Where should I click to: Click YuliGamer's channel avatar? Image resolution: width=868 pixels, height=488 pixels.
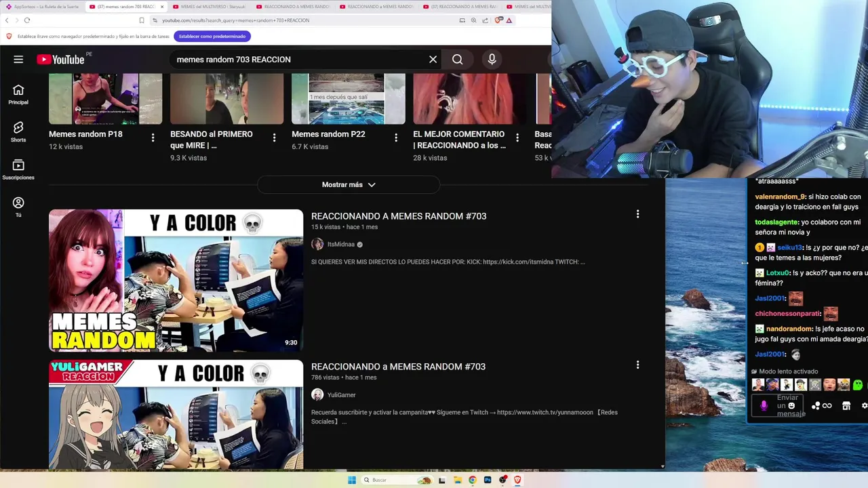[317, 394]
